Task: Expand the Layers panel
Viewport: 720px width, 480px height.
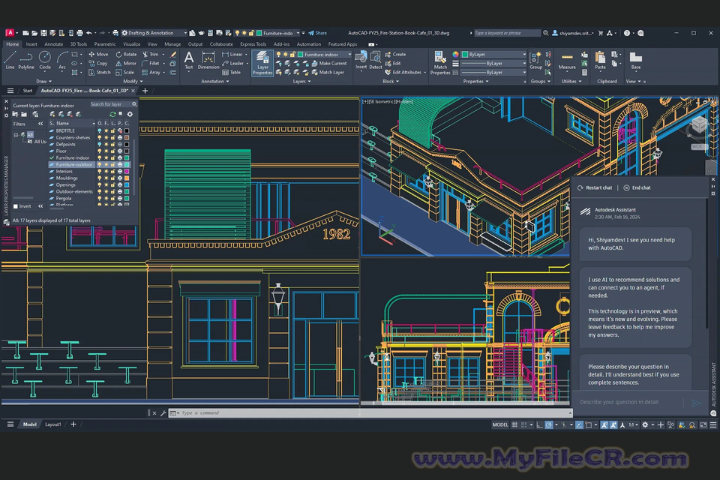Action: [302, 81]
